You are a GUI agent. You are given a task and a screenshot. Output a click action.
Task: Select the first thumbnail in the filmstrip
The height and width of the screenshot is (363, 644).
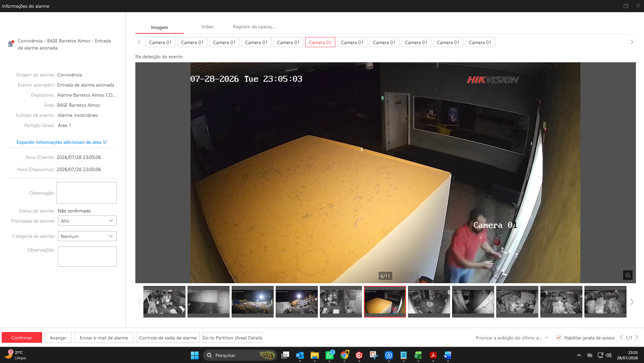164,302
